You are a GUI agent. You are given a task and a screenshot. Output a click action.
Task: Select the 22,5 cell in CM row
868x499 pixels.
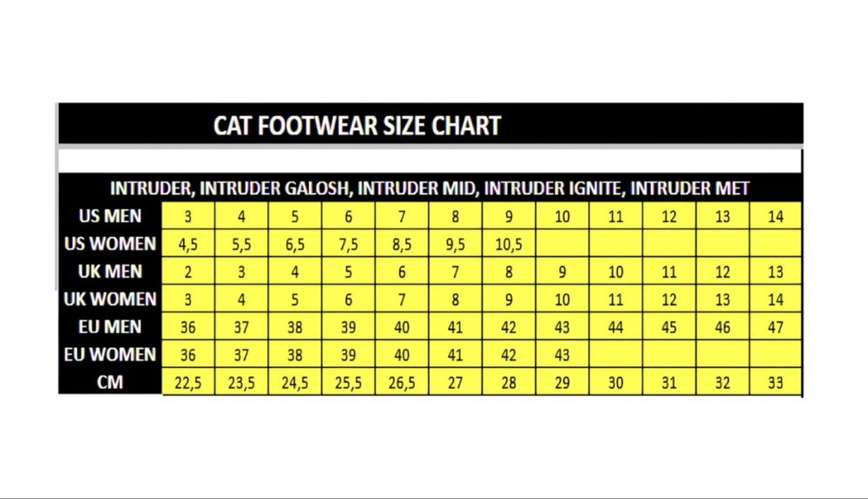click(x=188, y=383)
